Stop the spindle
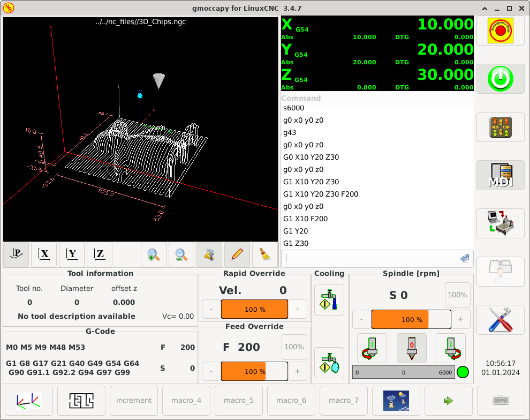The height and width of the screenshot is (420, 530). click(412, 348)
